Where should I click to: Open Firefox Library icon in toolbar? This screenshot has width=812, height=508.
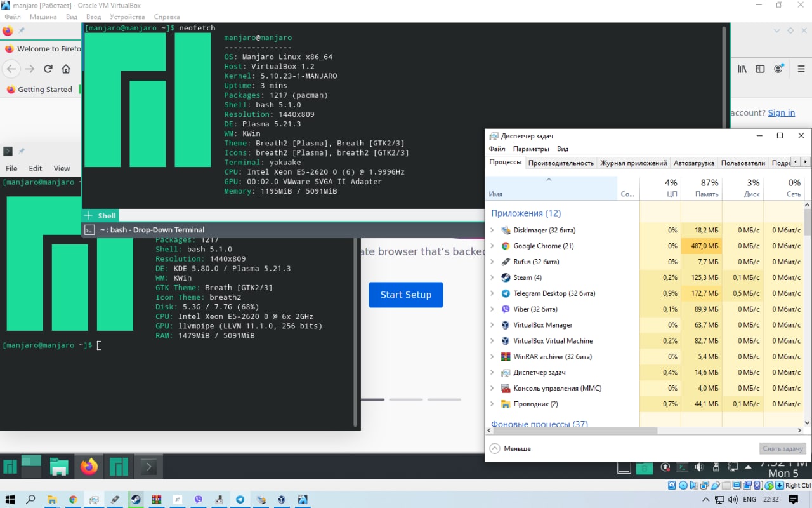tap(742, 69)
